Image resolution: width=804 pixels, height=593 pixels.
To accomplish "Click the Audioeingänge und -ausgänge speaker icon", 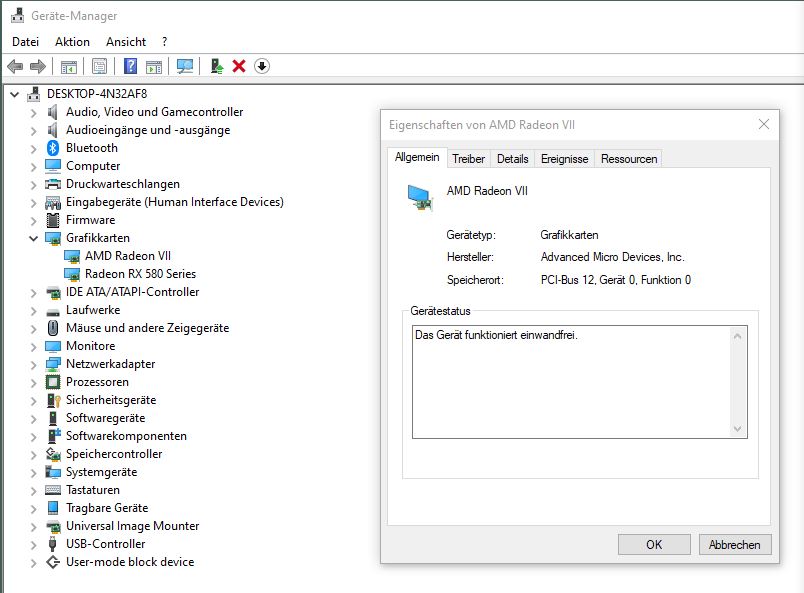I will coord(52,130).
